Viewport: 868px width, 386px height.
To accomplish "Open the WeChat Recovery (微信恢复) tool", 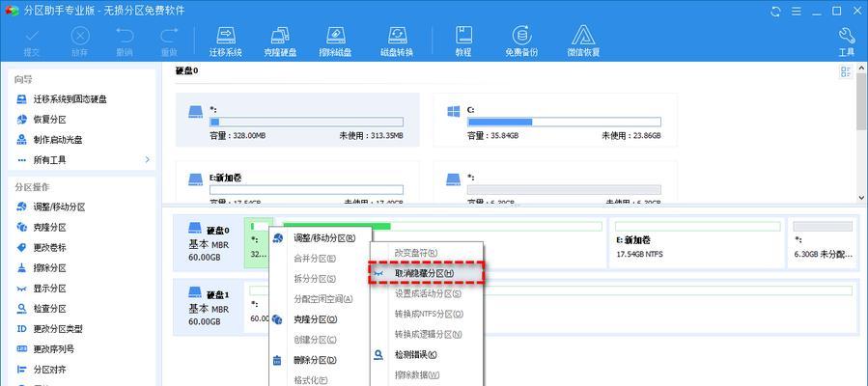I will tap(583, 41).
